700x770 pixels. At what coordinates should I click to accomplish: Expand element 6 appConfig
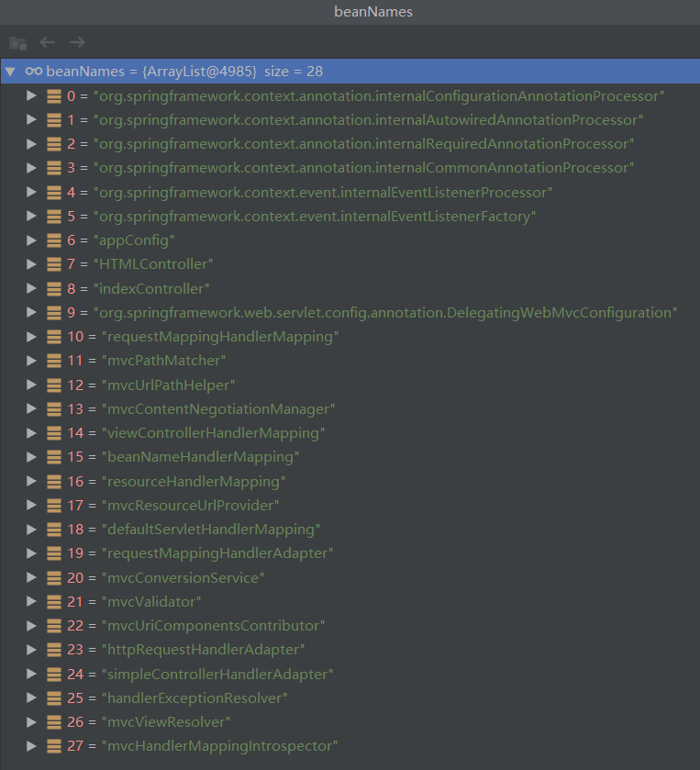[x=31, y=240]
